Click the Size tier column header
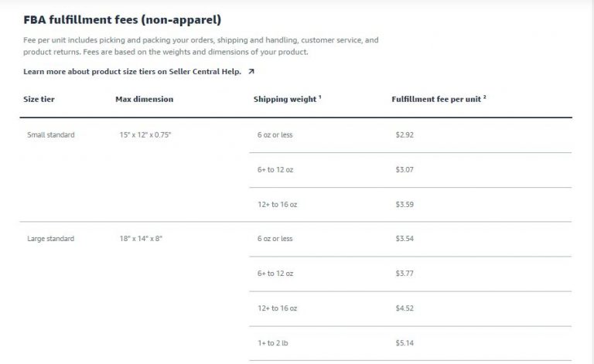The image size is (594, 364). pos(39,100)
